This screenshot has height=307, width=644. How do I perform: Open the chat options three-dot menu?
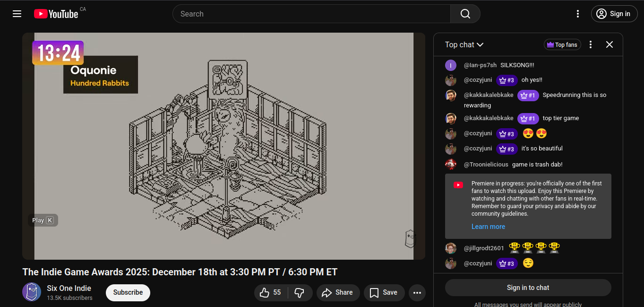591,44
